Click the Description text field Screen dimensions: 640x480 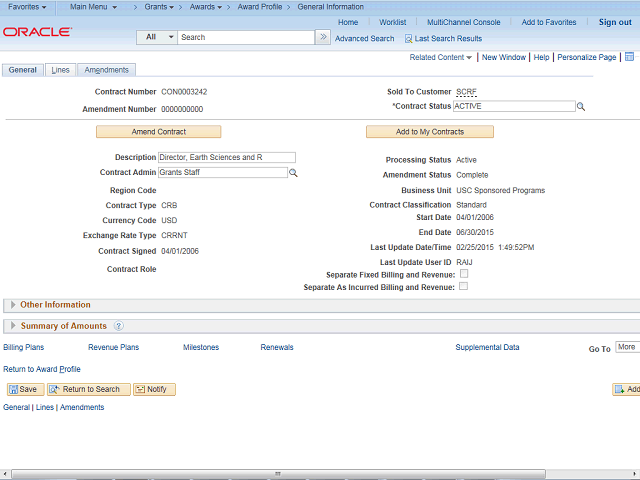[x=227, y=157]
